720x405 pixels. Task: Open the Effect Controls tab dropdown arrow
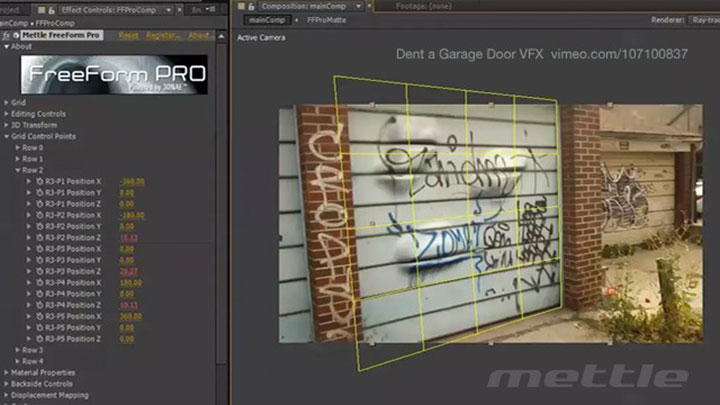[x=169, y=10]
